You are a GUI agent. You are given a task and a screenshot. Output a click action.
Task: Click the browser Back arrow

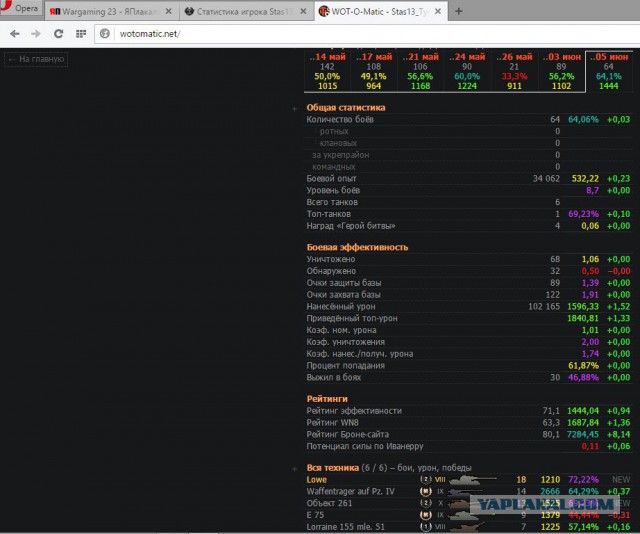[x=15, y=33]
